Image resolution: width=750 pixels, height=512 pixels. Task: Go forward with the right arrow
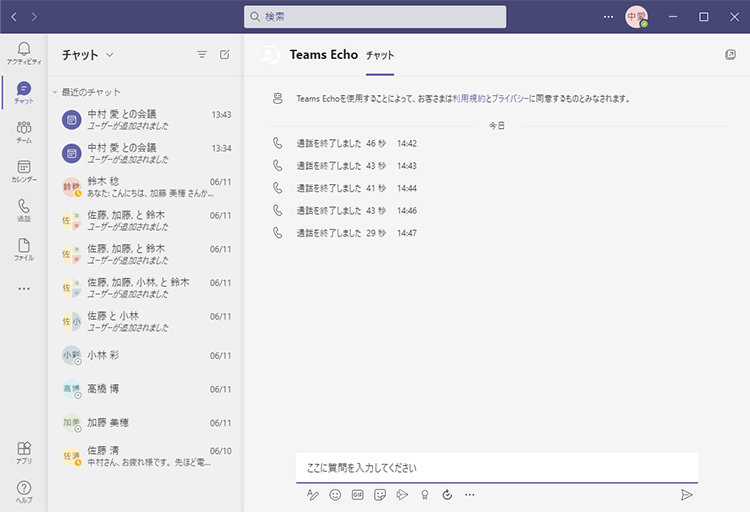34,17
